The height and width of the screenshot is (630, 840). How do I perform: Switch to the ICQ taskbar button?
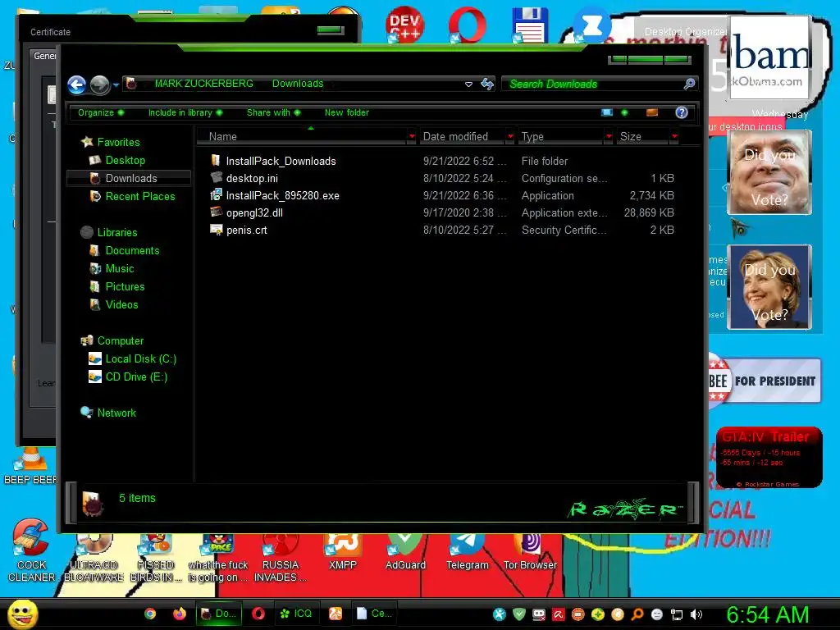click(x=296, y=614)
